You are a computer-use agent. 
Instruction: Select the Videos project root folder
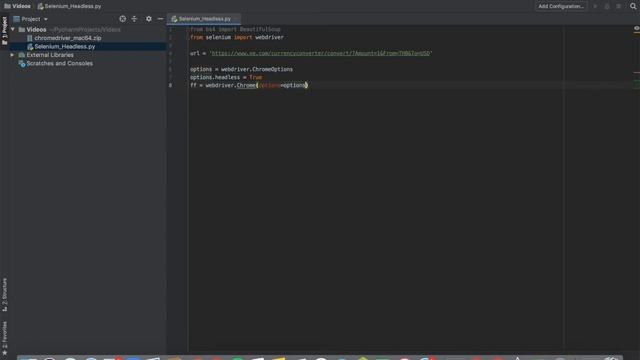pos(36,29)
